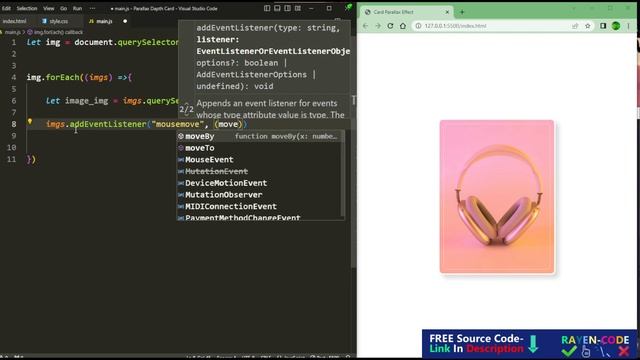Toggle secondary side bar layout icon

[287, 8]
